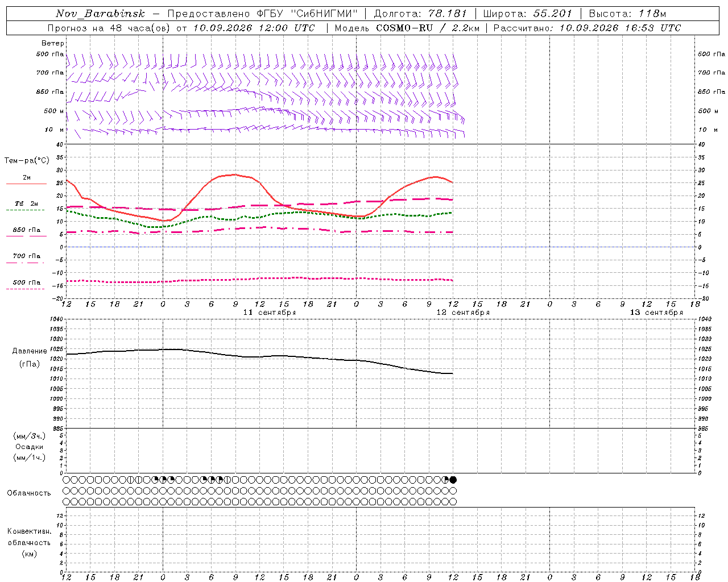Click the 11 сентября date marker
Image resolution: width=728 pixels, height=582 pixels.
pos(270,313)
